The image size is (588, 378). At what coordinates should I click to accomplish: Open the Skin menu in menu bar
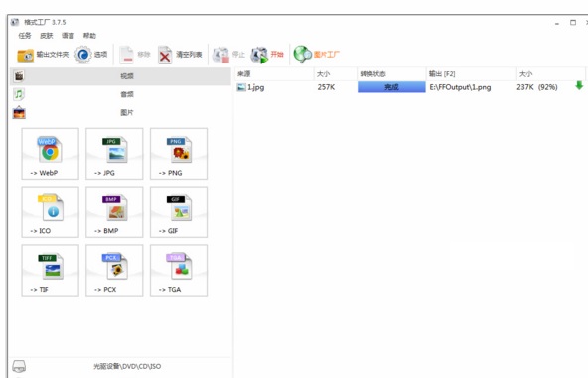click(47, 36)
